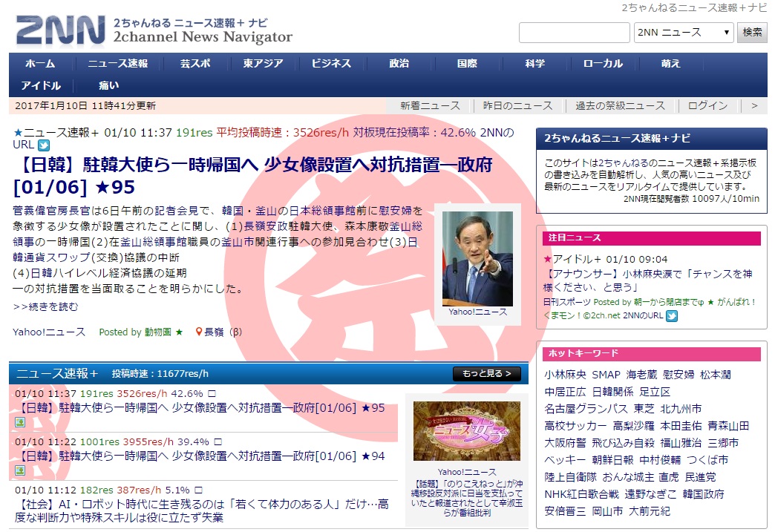Click the search text field
This screenshot has height=532, width=775.
tap(574, 33)
